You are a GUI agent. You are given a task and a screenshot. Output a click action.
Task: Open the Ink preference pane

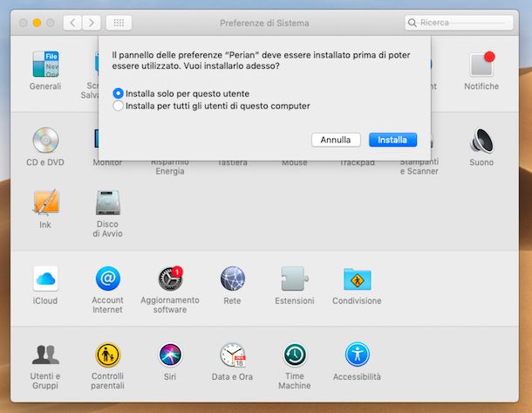tap(45, 202)
